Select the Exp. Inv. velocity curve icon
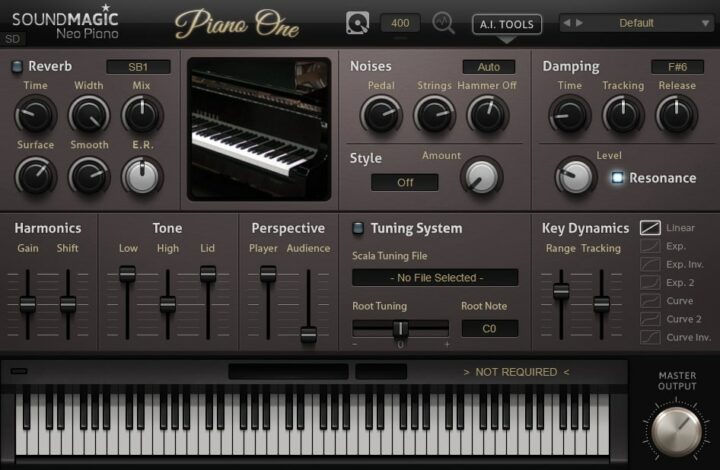This screenshot has height=470, width=720. point(650,264)
